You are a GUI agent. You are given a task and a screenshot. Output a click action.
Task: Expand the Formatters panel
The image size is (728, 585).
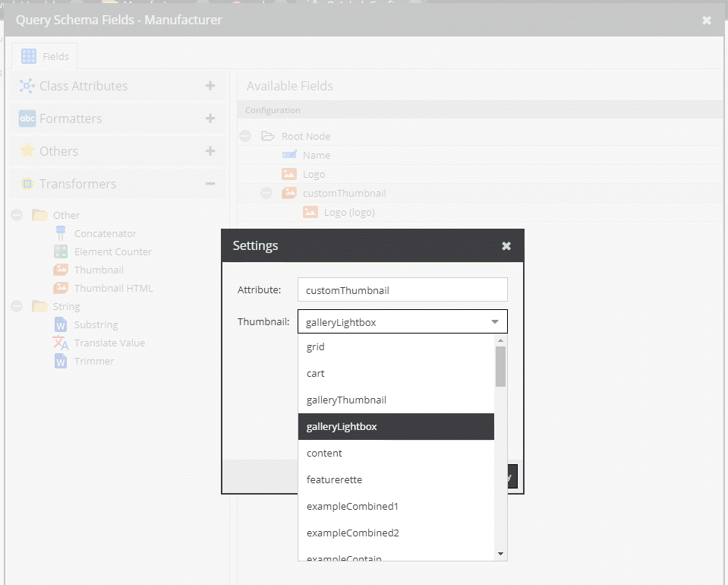pyautogui.click(x=210, y=119)
